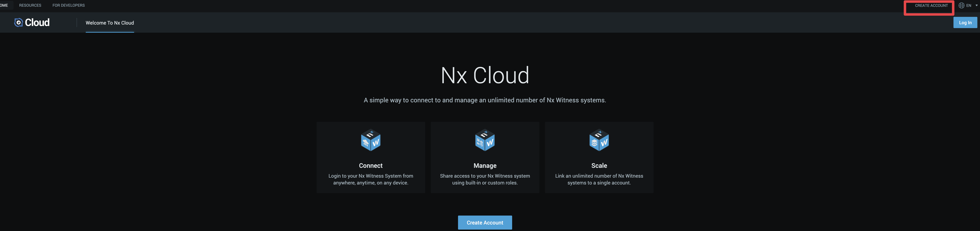The image size is (980, 231).
Task: Click the Connect card heading
Action: (x=371, y=166)
